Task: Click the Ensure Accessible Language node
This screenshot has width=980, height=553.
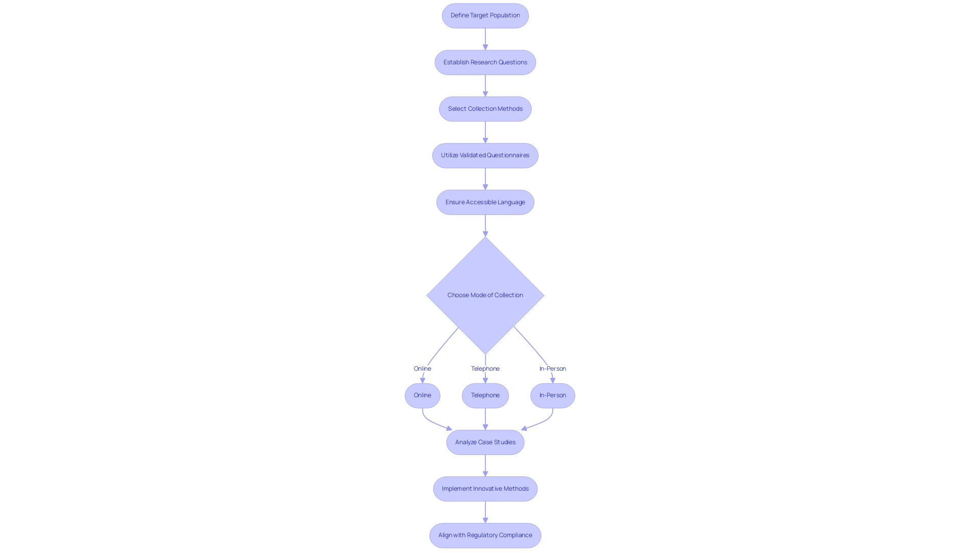Action: pos(485,202)
